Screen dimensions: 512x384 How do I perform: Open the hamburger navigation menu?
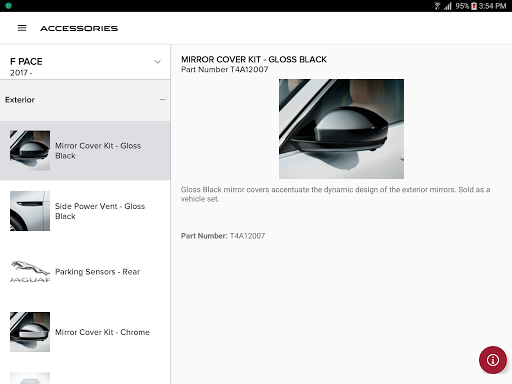point(22,28)
